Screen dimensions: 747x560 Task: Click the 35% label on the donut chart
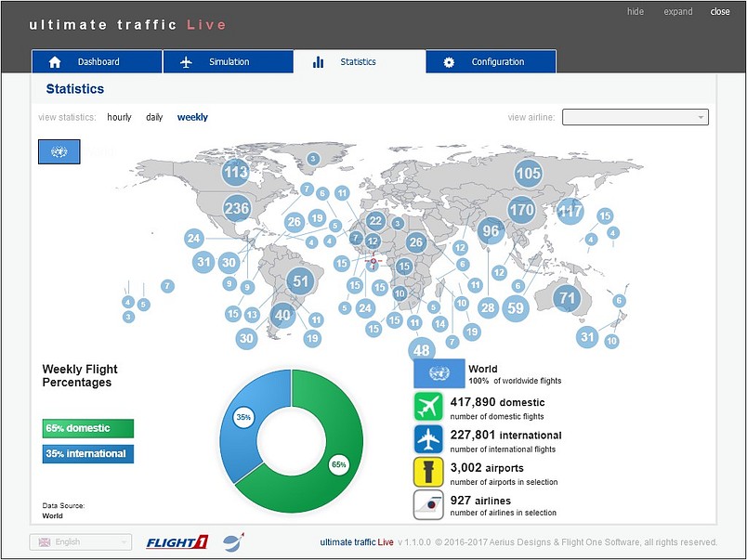(x=243, y=417)
